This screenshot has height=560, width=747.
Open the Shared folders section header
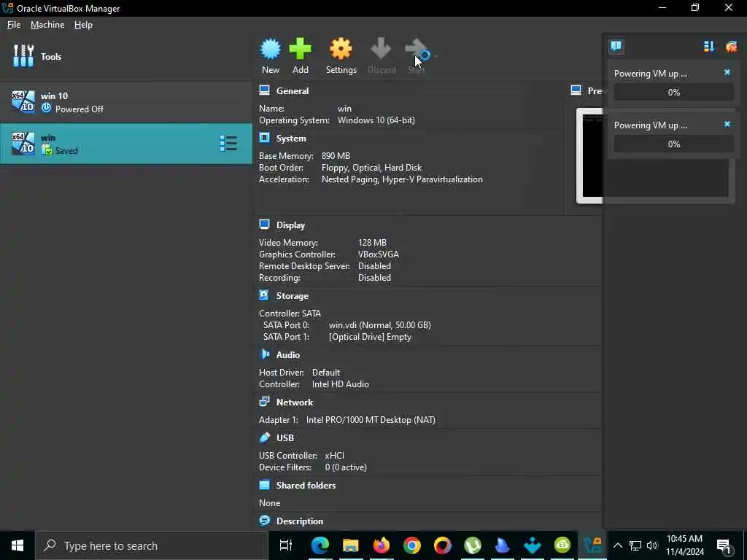(306, 486)
